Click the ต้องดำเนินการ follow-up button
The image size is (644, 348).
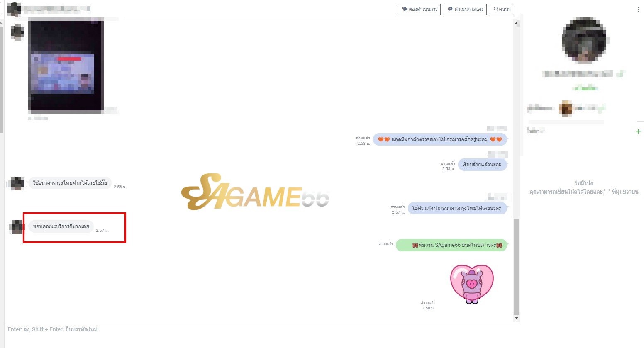click(x=419, y=9)
